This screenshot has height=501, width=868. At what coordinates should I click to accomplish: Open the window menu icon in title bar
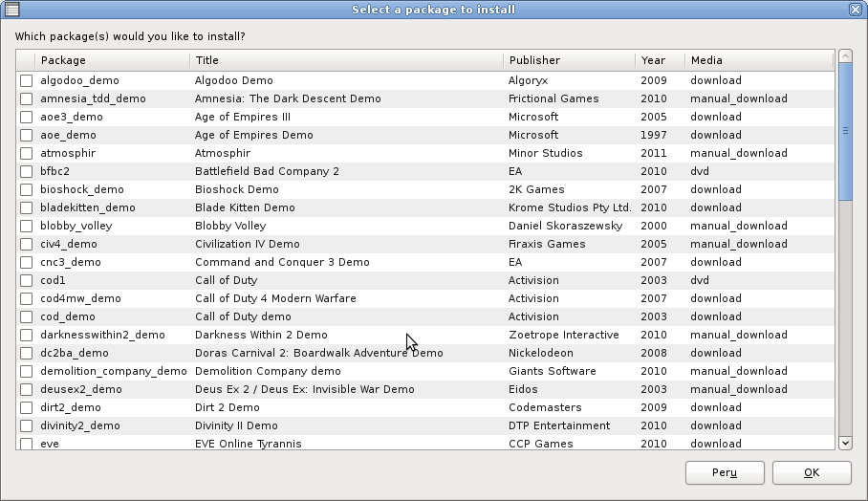[11, 10]
